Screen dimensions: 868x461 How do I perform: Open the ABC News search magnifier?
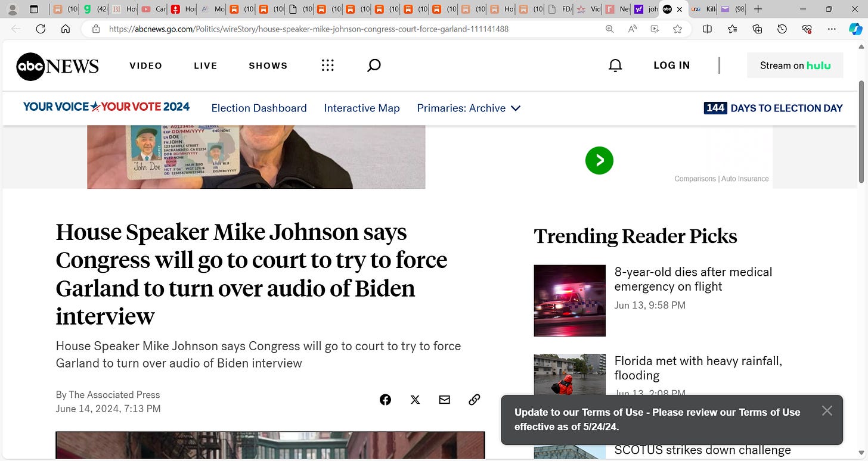click(374, 66)
